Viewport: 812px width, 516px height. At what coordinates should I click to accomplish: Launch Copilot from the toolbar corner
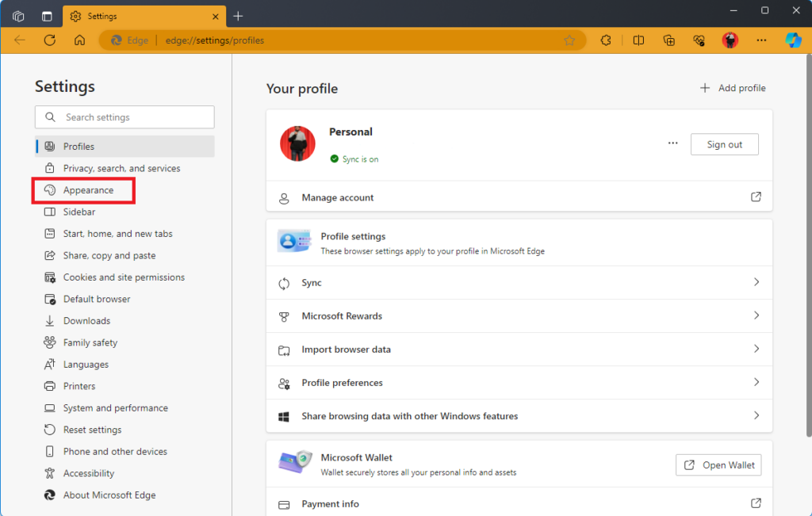(x=793, y=40)
